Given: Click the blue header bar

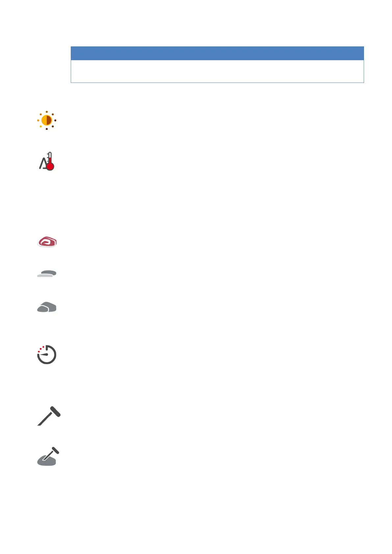Looking at the screenshot, I should [217, 53].
